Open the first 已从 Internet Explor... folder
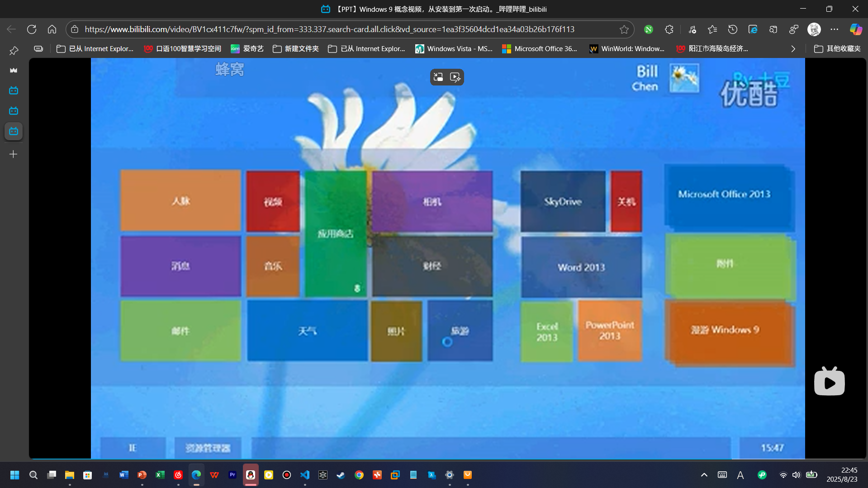The image size is (868, 488). pos(95,49)
